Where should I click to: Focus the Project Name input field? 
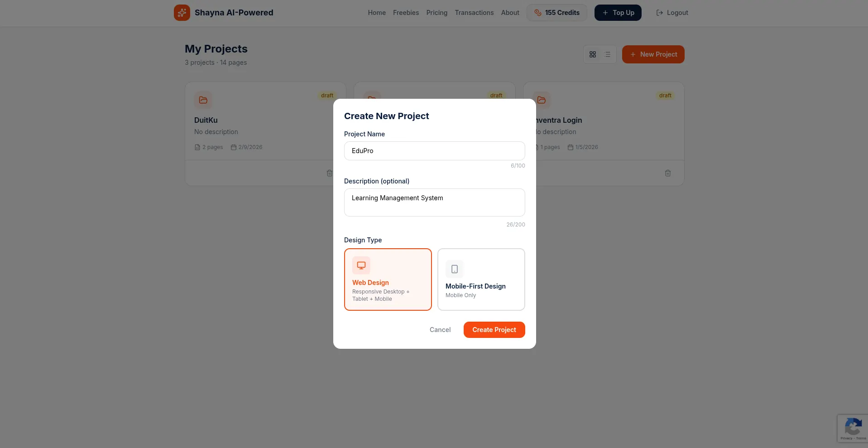[x=434, y=151]
